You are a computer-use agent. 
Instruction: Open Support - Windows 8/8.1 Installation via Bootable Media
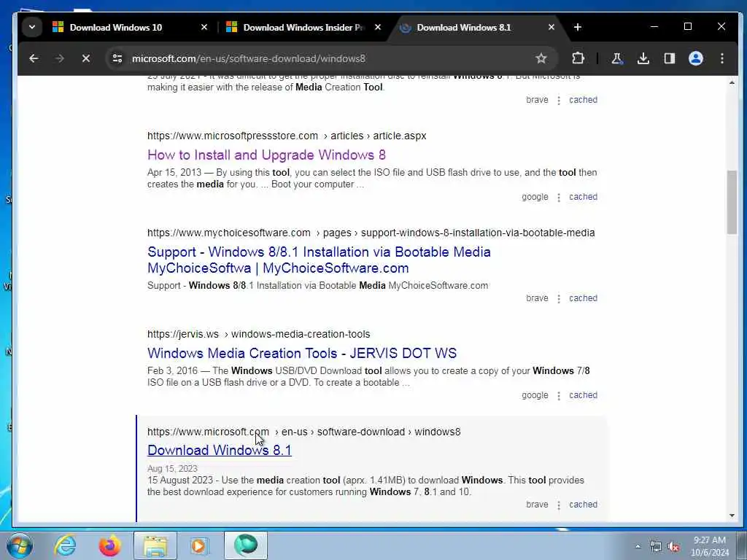(319, 260)
